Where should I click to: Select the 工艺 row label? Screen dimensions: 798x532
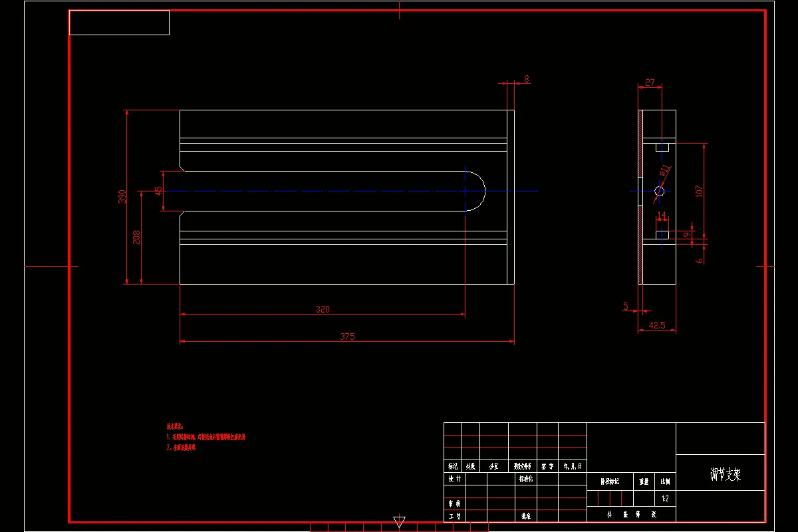click(454, 517)
